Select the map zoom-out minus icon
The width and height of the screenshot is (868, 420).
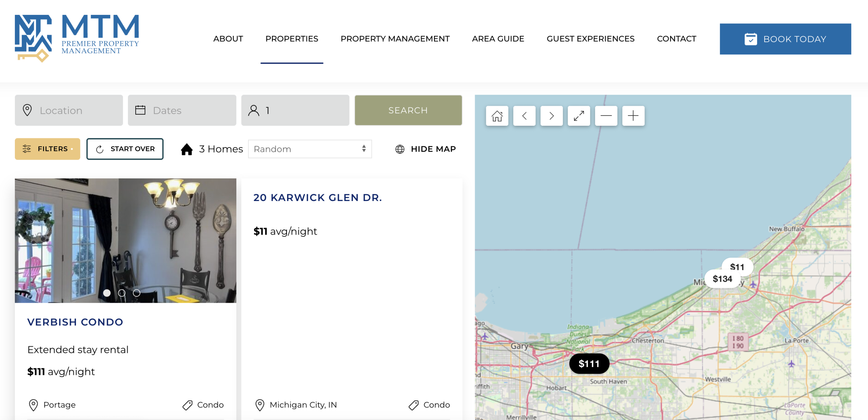[606, 116]
